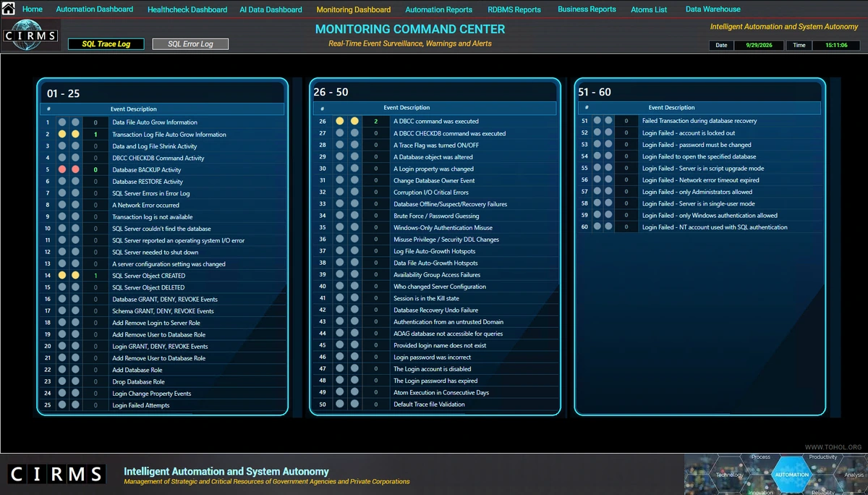Click the SQL Trace Log button
Image resolution: width=868 pixels, height=495 pixels.
coord(106,44)
